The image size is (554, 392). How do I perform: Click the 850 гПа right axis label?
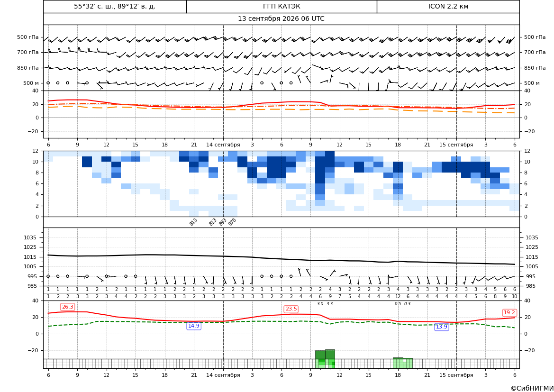pyautogui.click(x=535, y=68)
